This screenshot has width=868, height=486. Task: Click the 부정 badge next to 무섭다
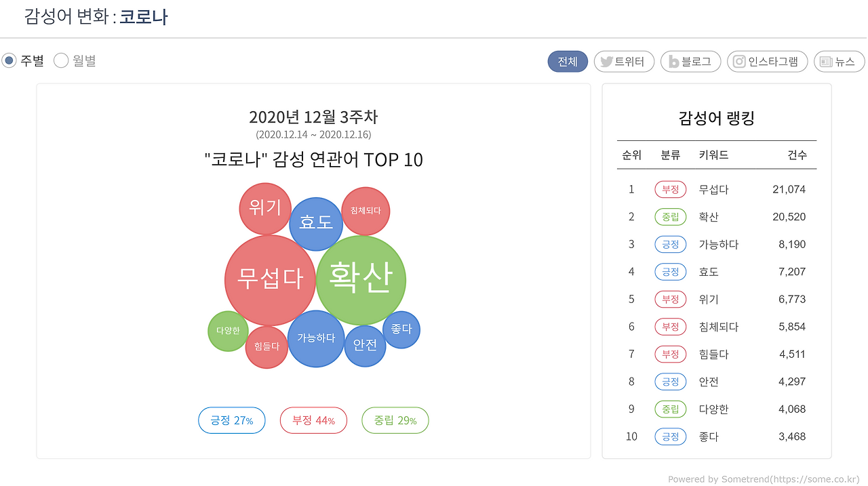(x=670, y=189)
